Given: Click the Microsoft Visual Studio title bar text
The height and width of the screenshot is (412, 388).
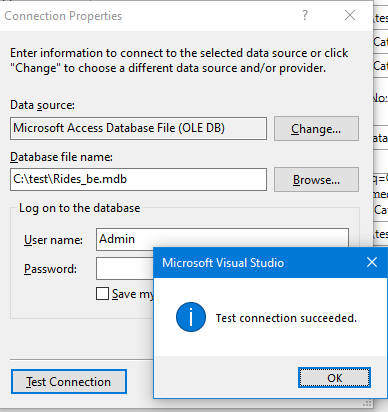Looking at the screenshot, I should [223, 263].
